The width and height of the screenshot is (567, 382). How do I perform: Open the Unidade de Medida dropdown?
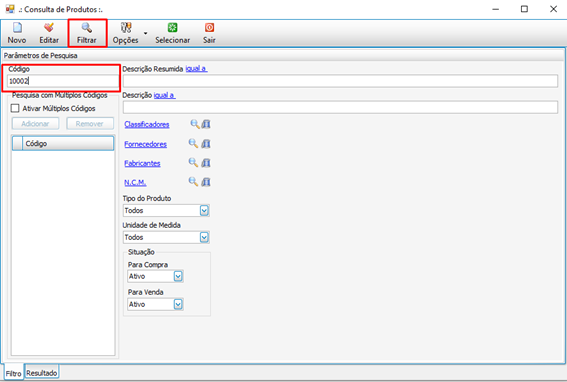pos(204,237)
